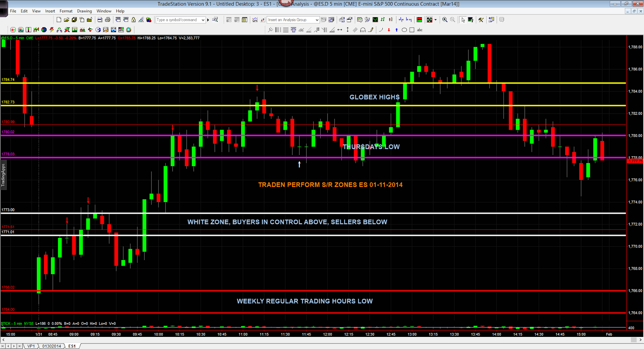Image resolution: width=644 pixels, height=349 pixels.
Task: Open the Window menu
Action: (104, 11)
